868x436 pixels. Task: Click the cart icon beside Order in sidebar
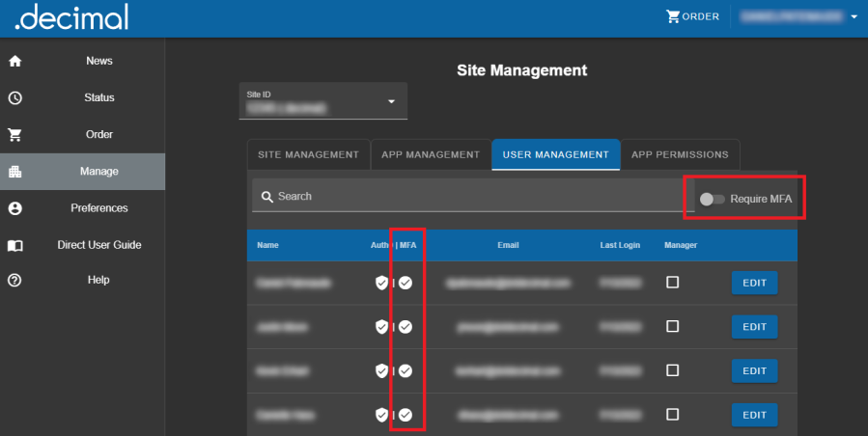14,135
